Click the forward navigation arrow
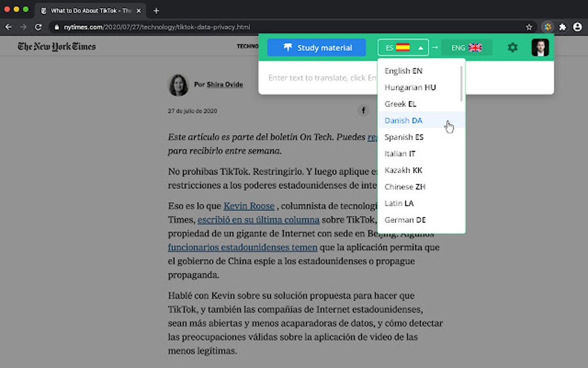Screen dimensions: 588x368 (23, 27)
